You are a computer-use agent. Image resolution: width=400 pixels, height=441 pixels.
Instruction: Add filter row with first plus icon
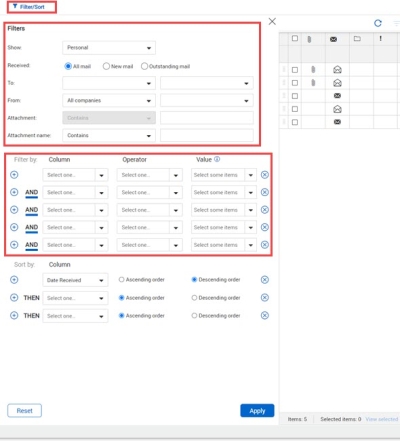14,175
